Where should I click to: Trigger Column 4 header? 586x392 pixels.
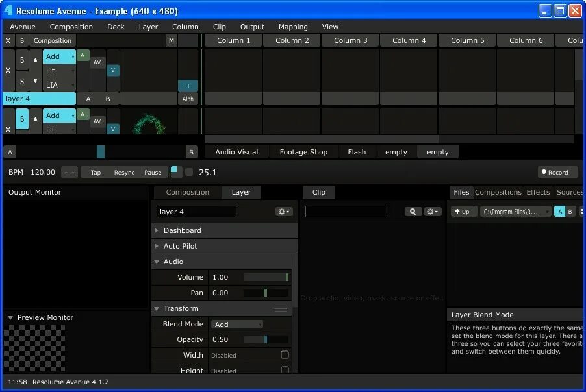point(409,40)
